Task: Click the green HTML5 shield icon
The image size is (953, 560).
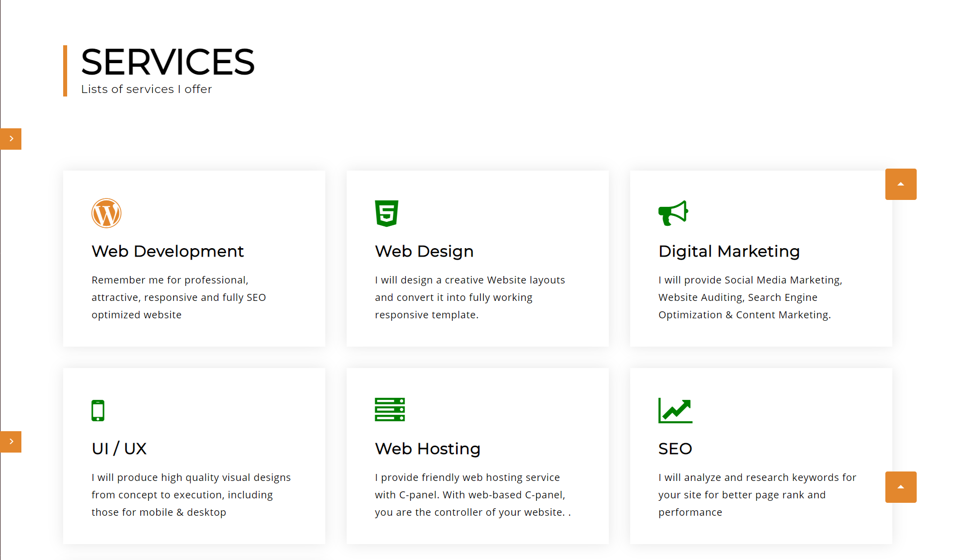Action: (386, 213)
